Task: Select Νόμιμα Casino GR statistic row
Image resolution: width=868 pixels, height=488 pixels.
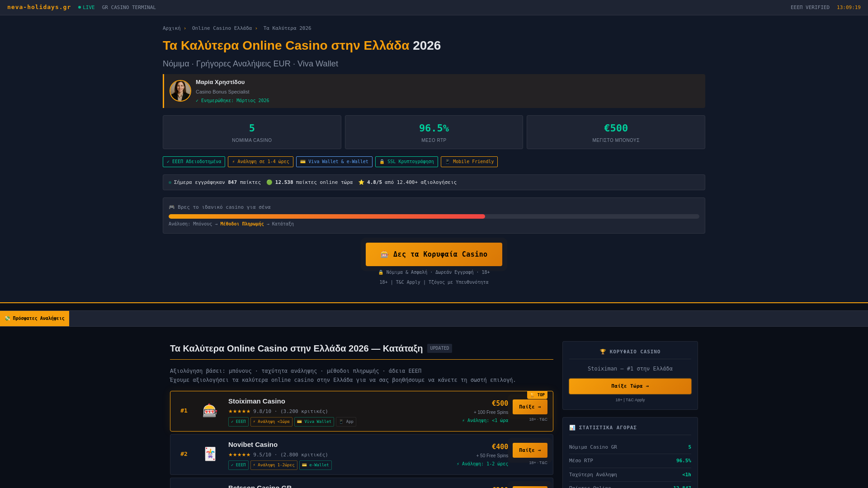Action: pyautogui.click(x=630, y=447)
